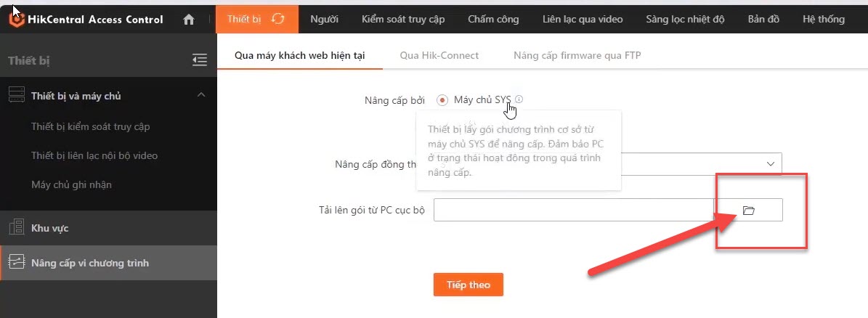Open the Hệ thống menu
868x318 pixels.
824,19
